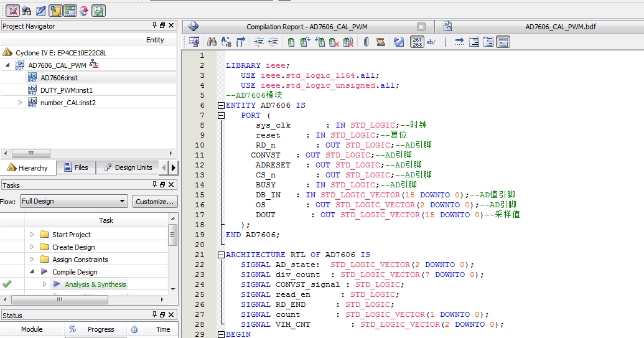Click the binoculars Find icon in editor toolbar
Viewport: 644px width, 338px height.
(x=212, y=42)
